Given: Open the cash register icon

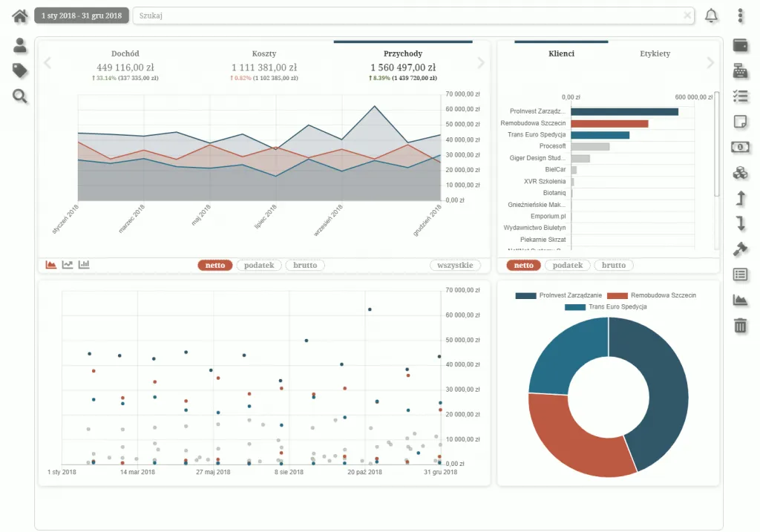Looking at the screenshot, I should click(x=740, y=70).
